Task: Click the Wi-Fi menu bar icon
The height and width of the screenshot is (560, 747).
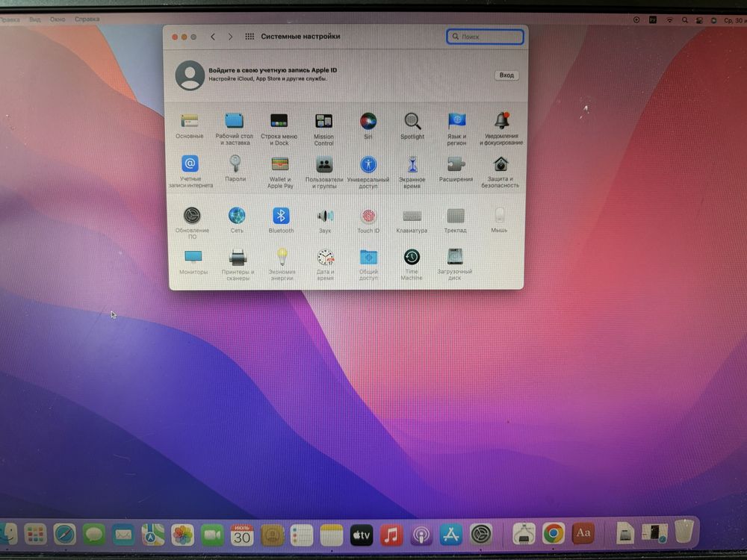Action: point(669,20)
